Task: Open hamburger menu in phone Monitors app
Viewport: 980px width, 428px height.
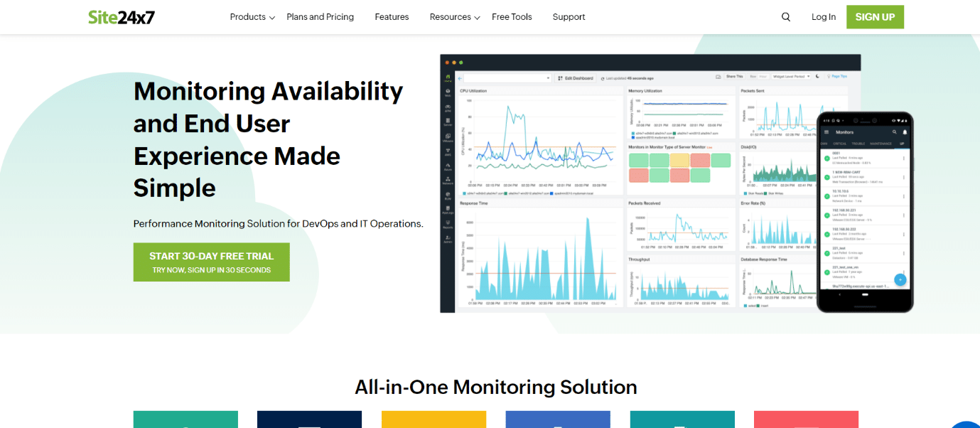Action: 826,132
